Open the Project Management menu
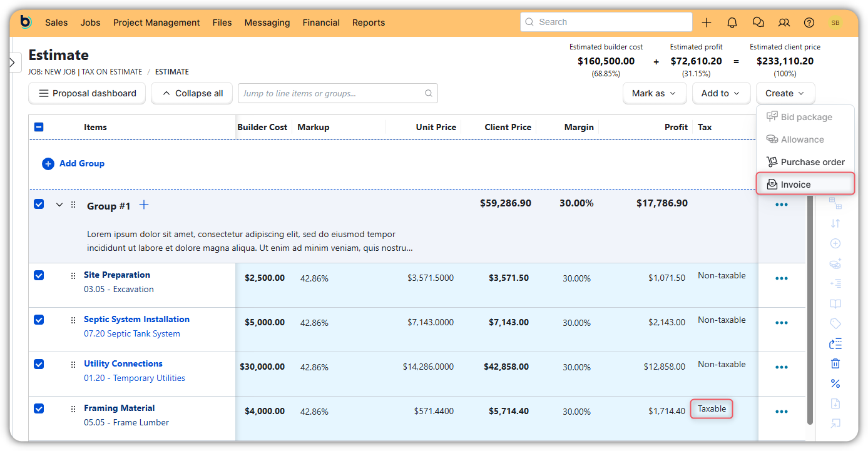The width and height of the screenshot is (868, 451). click(156, 23)
